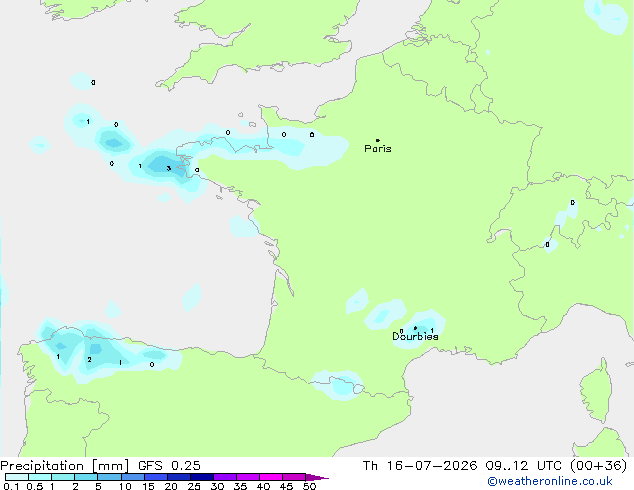This screenshot has height=490, width=634.
Task: Click the '(00+36)' run offset text
Action: pos(598,466)
